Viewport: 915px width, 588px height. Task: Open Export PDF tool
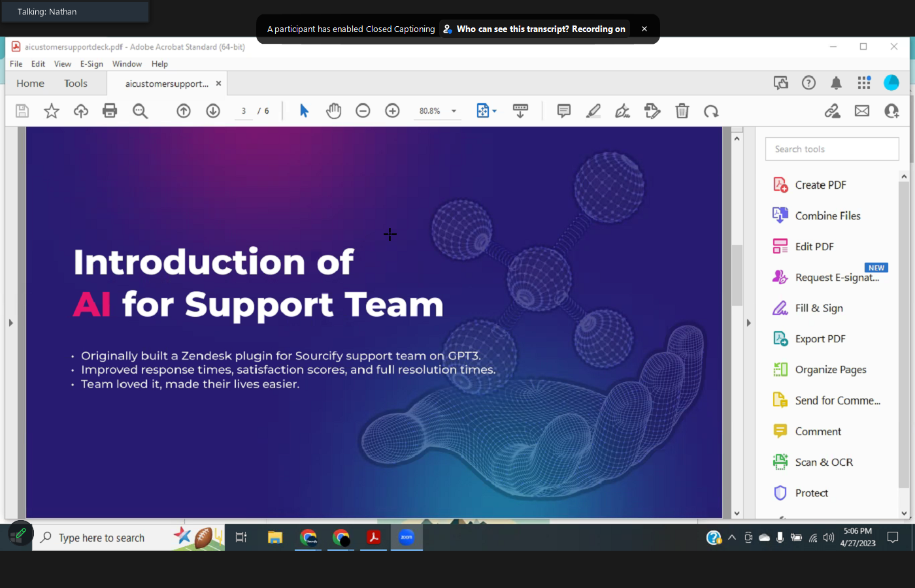pos(820,339)
